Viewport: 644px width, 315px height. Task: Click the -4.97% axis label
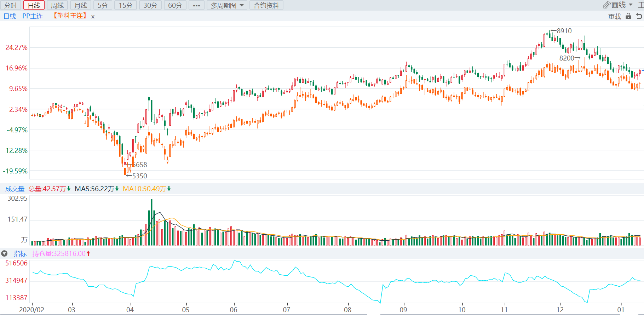point(17,130)
